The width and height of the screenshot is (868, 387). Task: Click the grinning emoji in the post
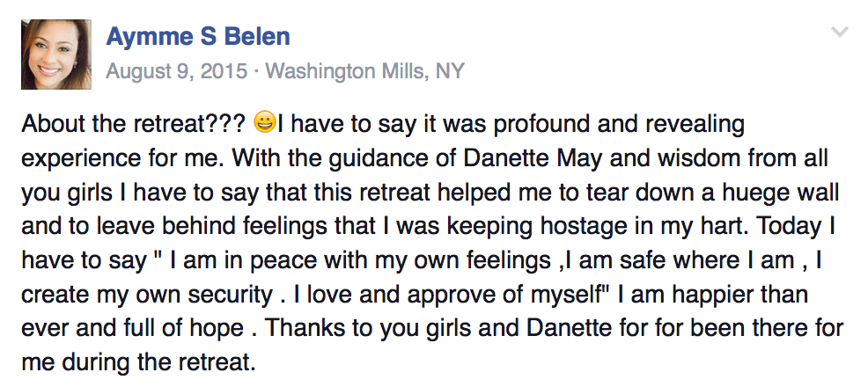[264, 123]
